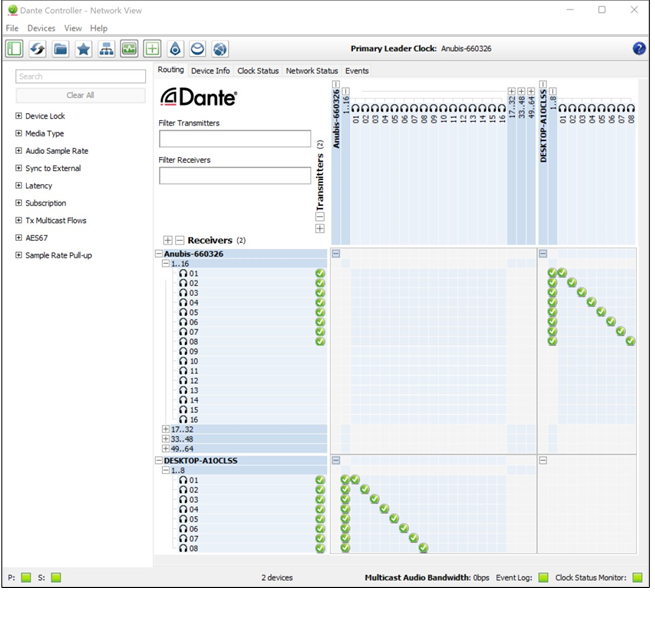655x626 pixels.
Task: Toggle subscription Anubis rx 04 to DESKTOP tx 04
Action: (591, 302)
